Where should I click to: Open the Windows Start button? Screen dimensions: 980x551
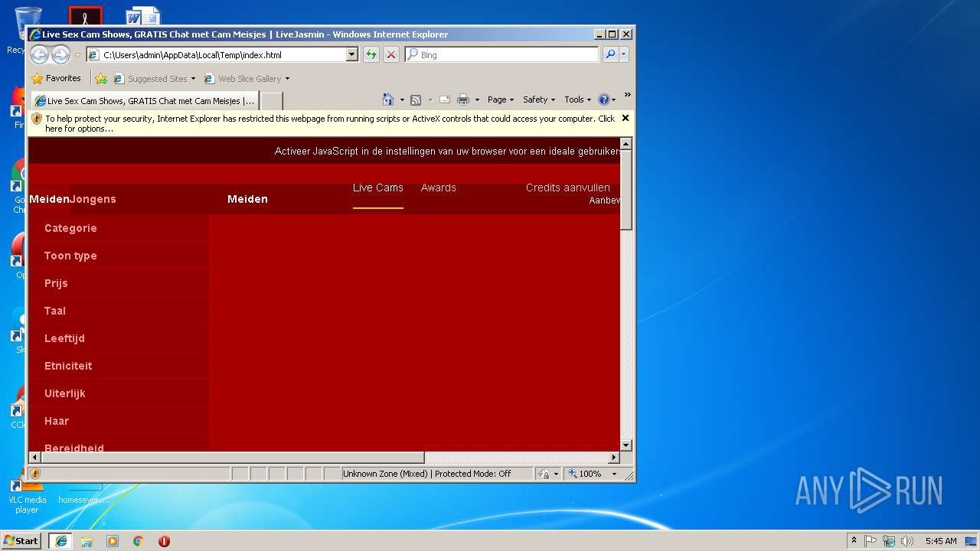pos(21,540)
